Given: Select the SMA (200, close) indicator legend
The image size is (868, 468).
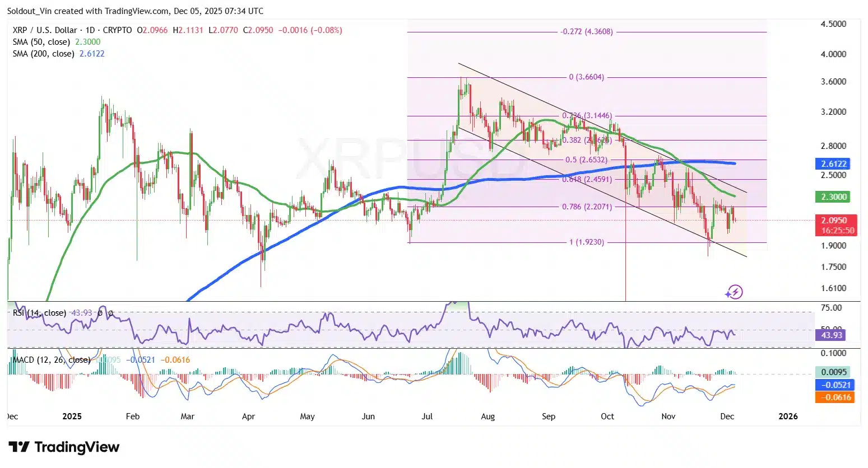Looking at the screenshot, I should (44, 54).
